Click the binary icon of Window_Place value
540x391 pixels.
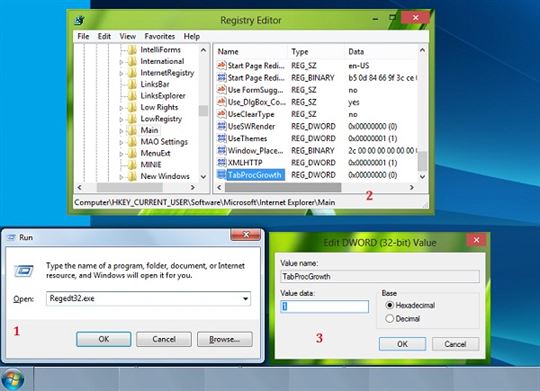click(221, 150)
